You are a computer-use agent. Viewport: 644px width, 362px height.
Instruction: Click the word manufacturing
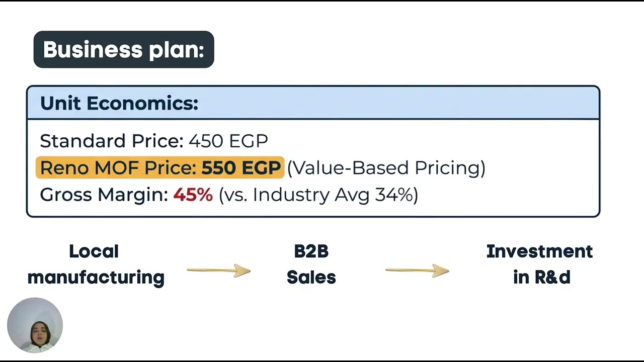96,278
